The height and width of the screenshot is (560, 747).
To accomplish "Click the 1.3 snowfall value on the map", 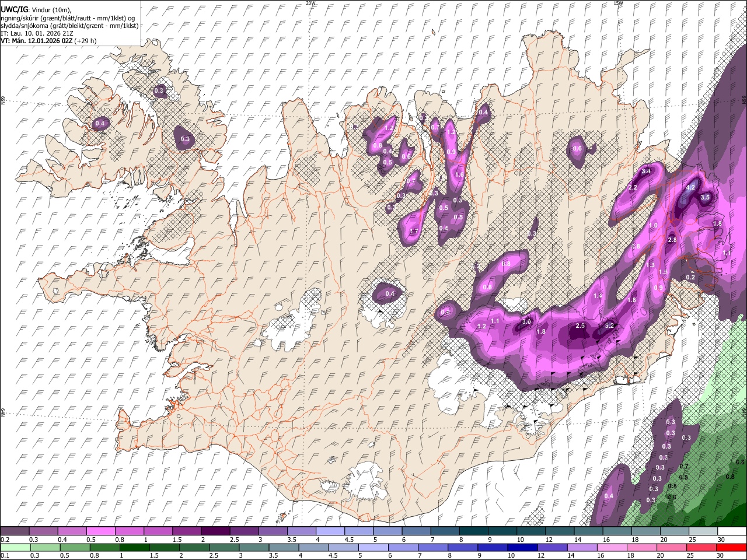I will (x=651, y=265).
